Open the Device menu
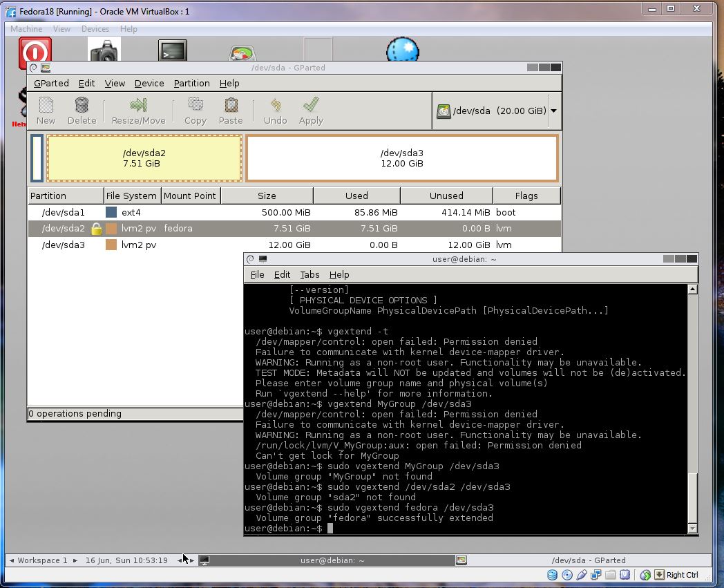Image resolution: width=724 pixels, height=588 pixels. click(x=149, y=83)
